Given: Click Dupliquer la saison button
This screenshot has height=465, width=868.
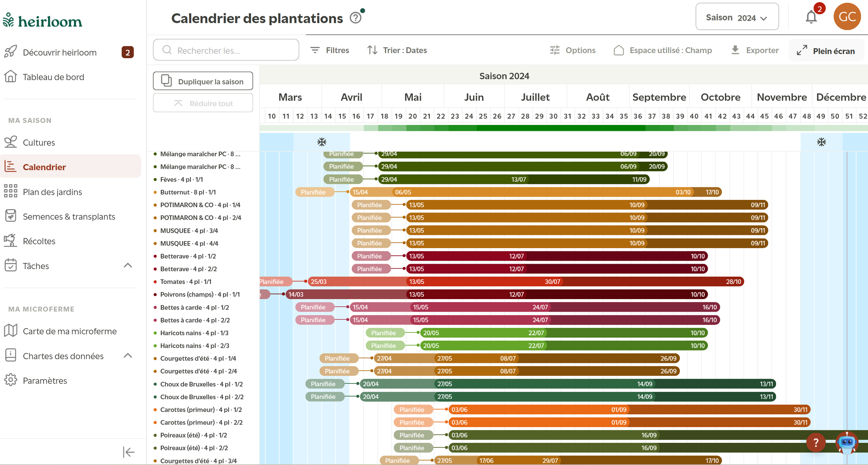Looking at the screenshot, I should pos(203,81).
